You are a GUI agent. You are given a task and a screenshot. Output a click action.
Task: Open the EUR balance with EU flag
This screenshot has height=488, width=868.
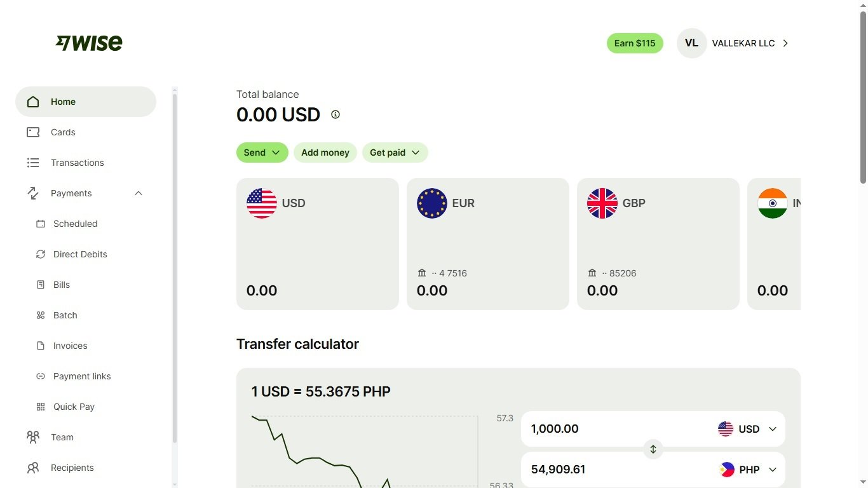click(488, 244)
